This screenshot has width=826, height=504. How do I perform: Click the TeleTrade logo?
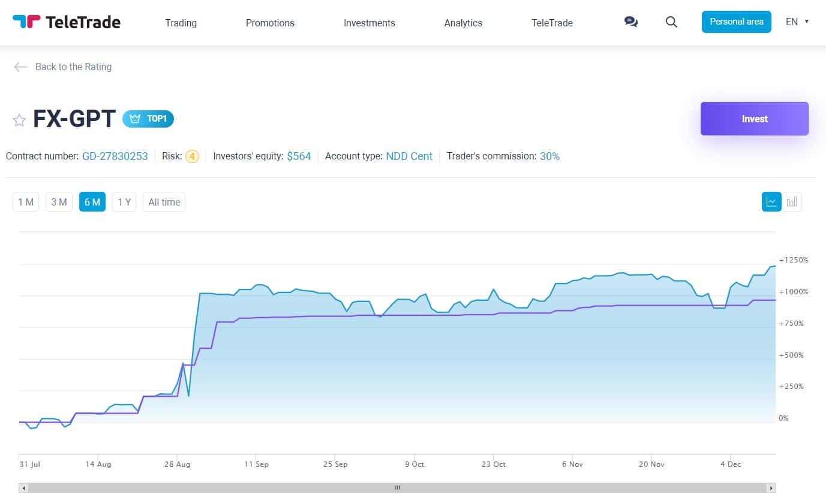(66, 22)
